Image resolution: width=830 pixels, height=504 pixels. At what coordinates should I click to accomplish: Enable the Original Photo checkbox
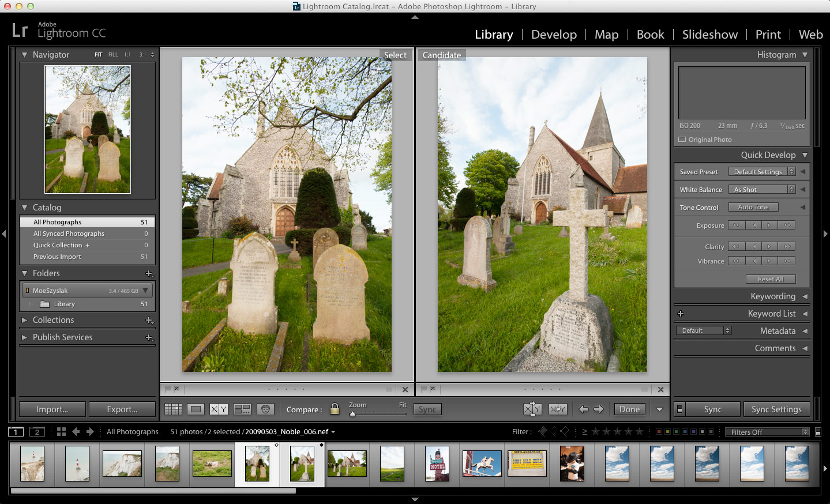682,139
